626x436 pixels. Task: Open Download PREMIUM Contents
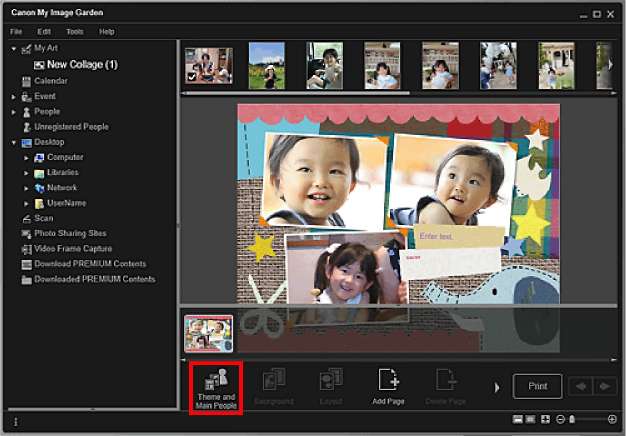tap(88, 264)
